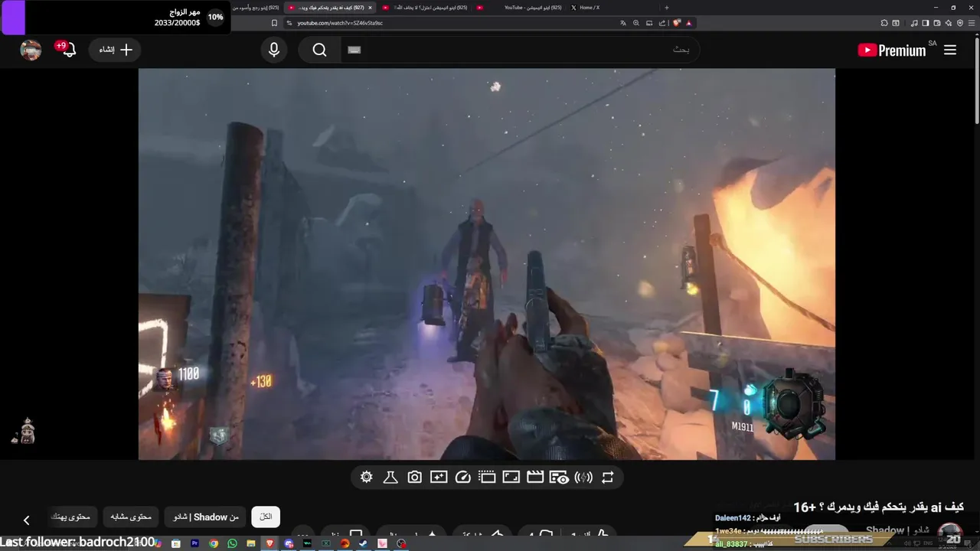Take a video screenshot with camera icon
980x551 pixels.
point(414,478)
